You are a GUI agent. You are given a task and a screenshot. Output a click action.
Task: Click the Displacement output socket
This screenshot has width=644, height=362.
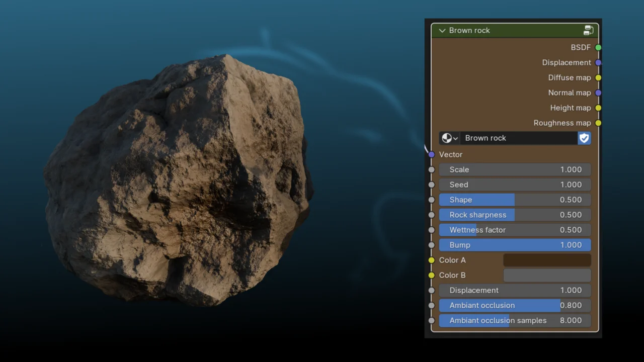pos(598,62)
